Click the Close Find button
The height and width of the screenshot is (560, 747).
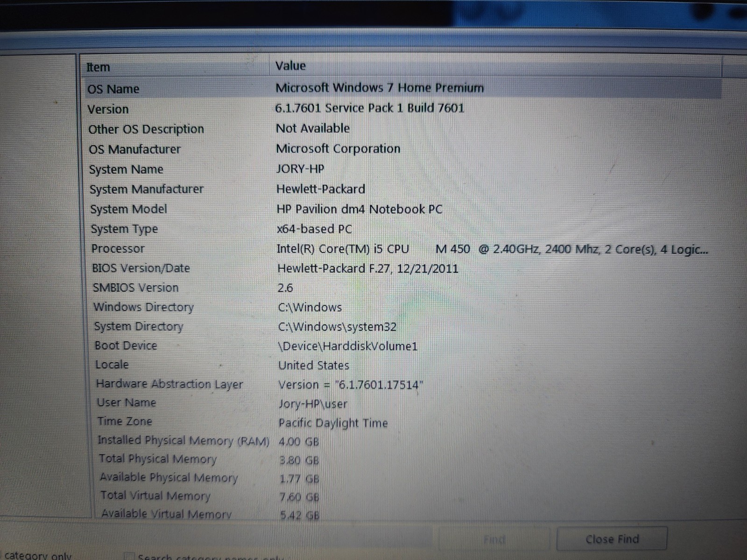point(612,539)
